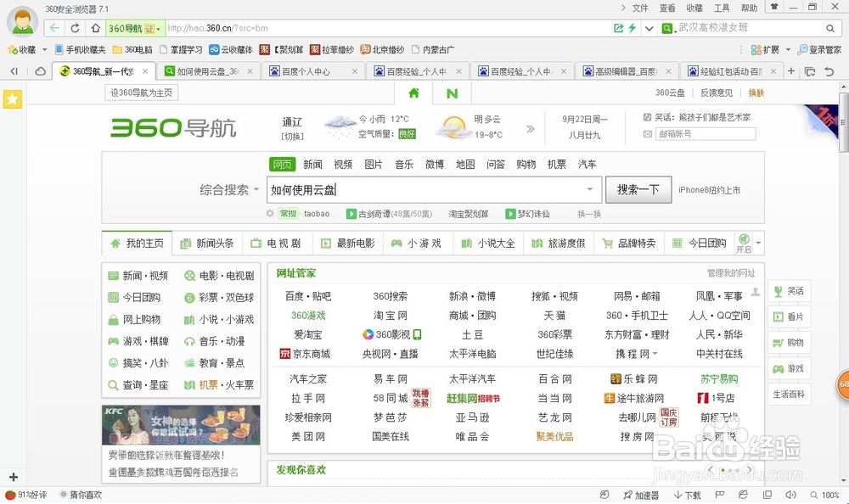Click the 猜你喜欢 status bar item
Image resolution: width=849 pixels, height=504 pixels.
pyautogui.click(x=81, y=495)
